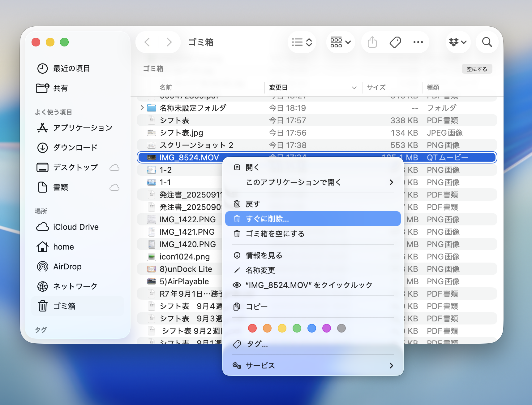532x405 pixels.
Task: Toggle sort direction chevron in 変更日 header
Action: (x=354, y=88)
